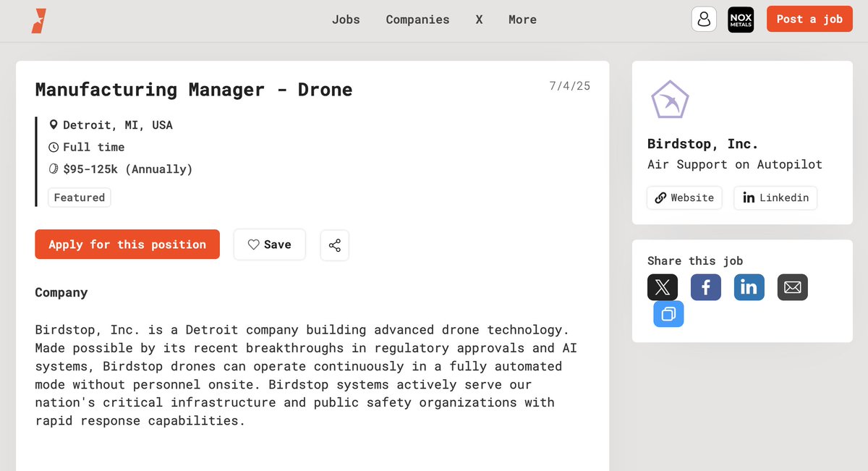Image resolution: width=868 pixels, height=471 pixels.
Task: Click the Featured tag
Action: [80, 198]
